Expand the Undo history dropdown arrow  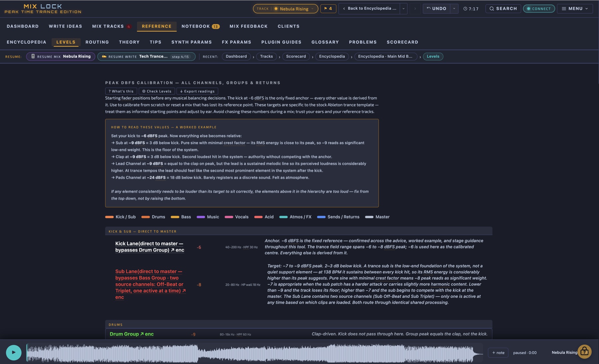(x=454, y=9)
